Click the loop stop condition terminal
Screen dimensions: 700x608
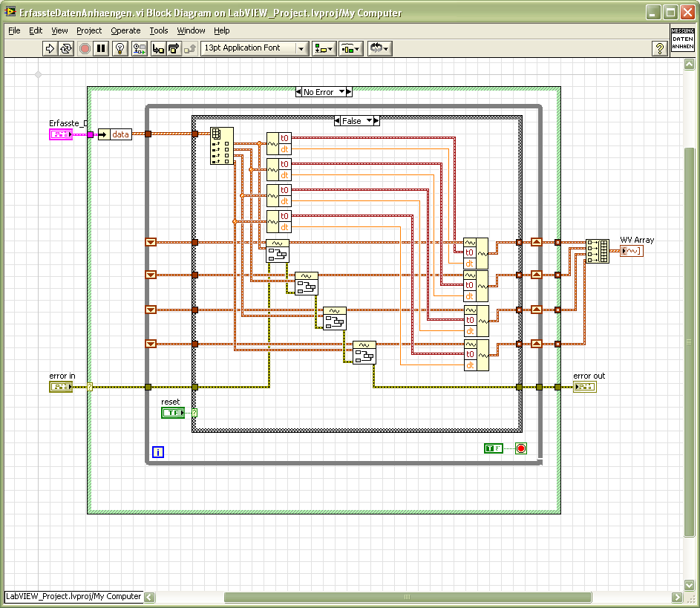pyautogui.click(x=521, y=448)
